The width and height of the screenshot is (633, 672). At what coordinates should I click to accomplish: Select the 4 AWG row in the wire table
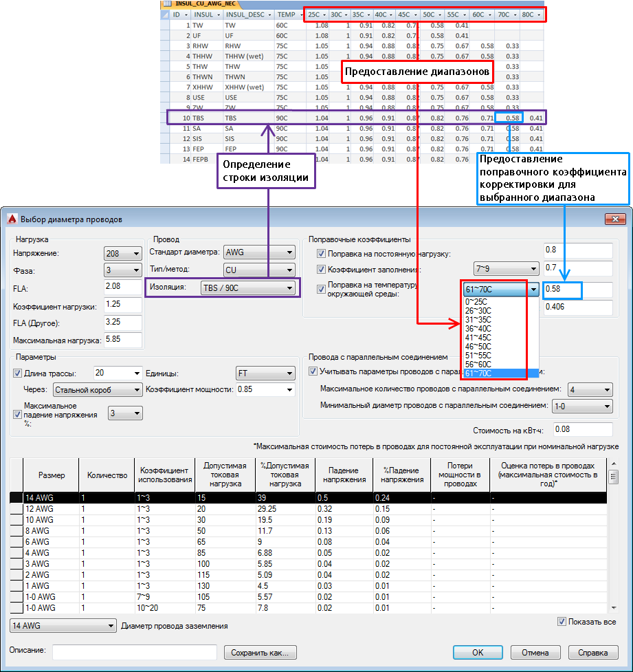pos(309,553)
